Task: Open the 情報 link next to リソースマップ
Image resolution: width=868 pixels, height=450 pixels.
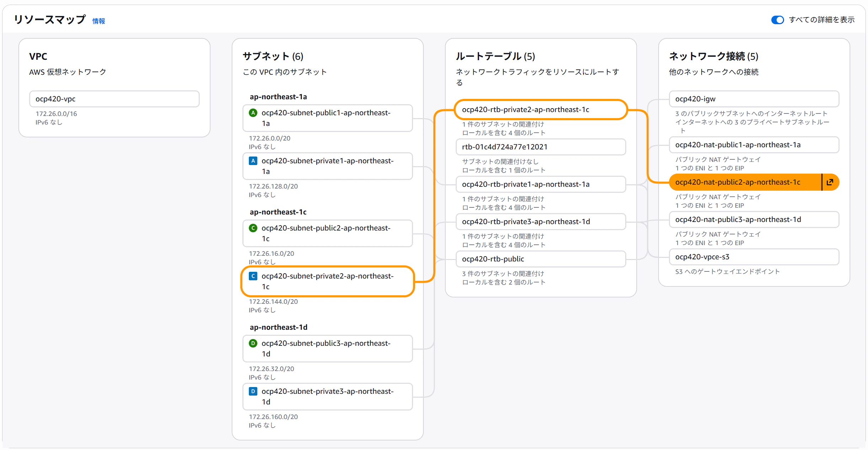Action: [x=99, y=21]
